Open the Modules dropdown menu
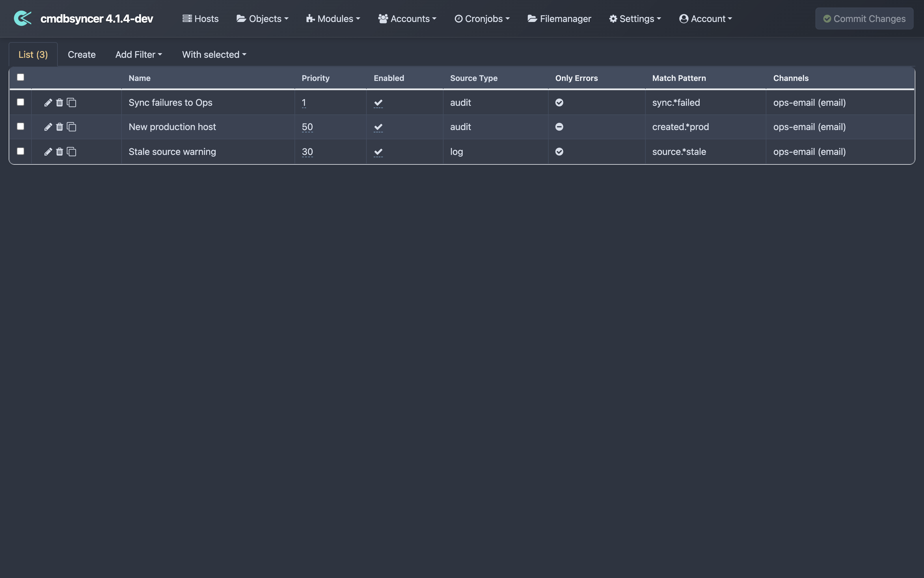The height and width of the screenshot is (578, 924). click(x=333, y=19)
